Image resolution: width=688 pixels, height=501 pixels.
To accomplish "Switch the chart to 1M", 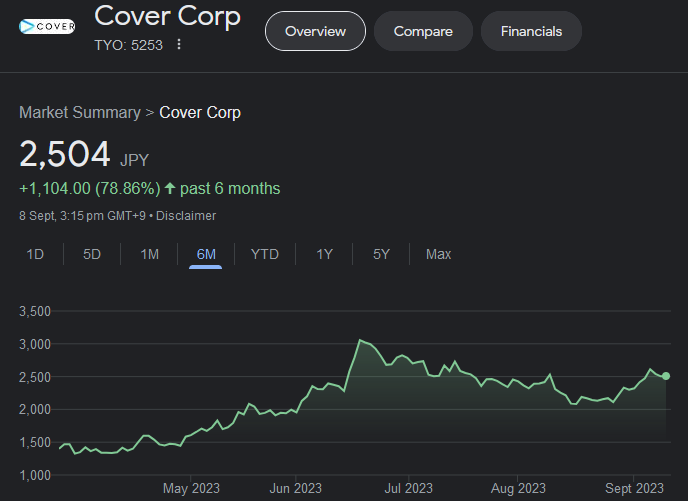I will tap(149, 254).
